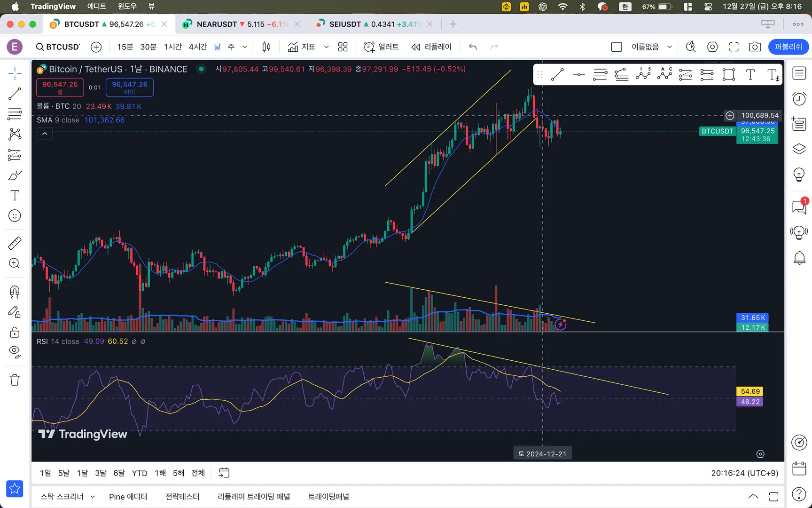Viewport: 812px width, 508px height.
Task: Expand the timeframe interval dropdown arrow
Action: 245,47
